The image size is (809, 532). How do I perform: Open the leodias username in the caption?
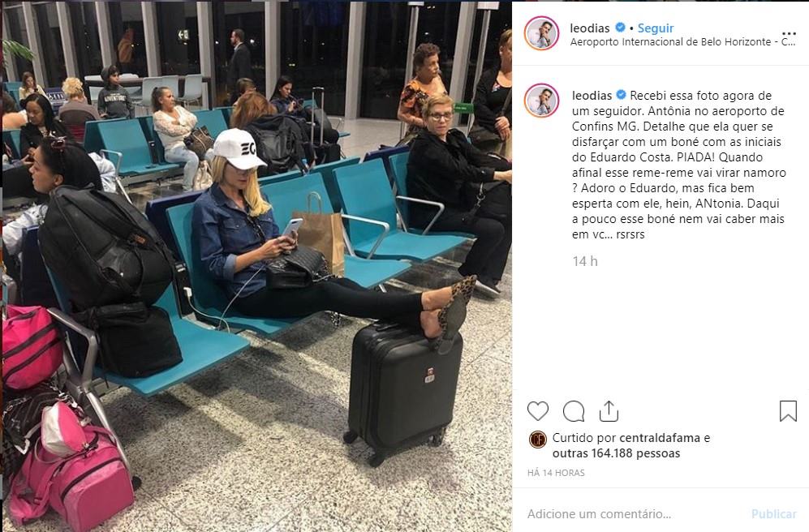pyautogui.click(x=592, y=96)
